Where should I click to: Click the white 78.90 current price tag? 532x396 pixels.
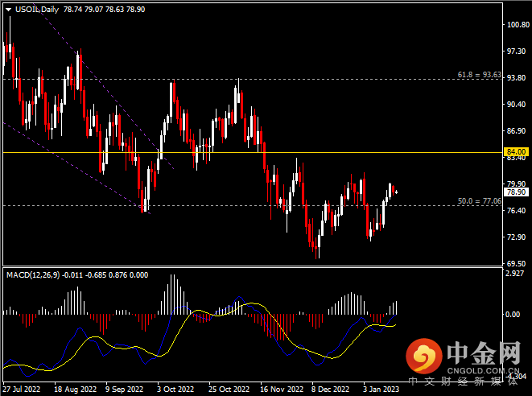coord(514,192)
